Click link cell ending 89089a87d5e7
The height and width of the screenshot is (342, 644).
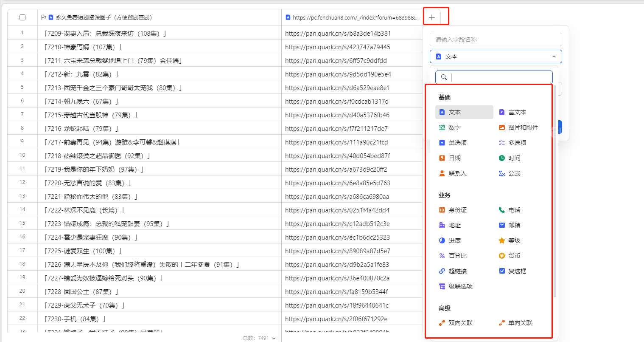pos(352,251)
